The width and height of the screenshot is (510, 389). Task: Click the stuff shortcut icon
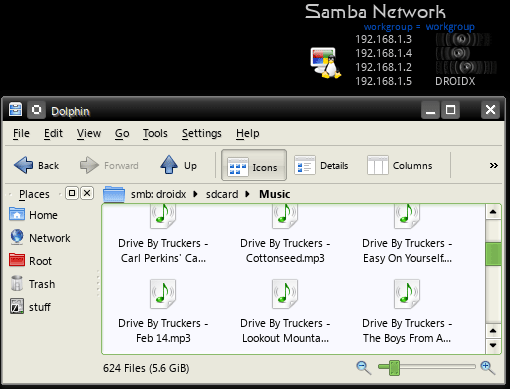coord(17,306)
